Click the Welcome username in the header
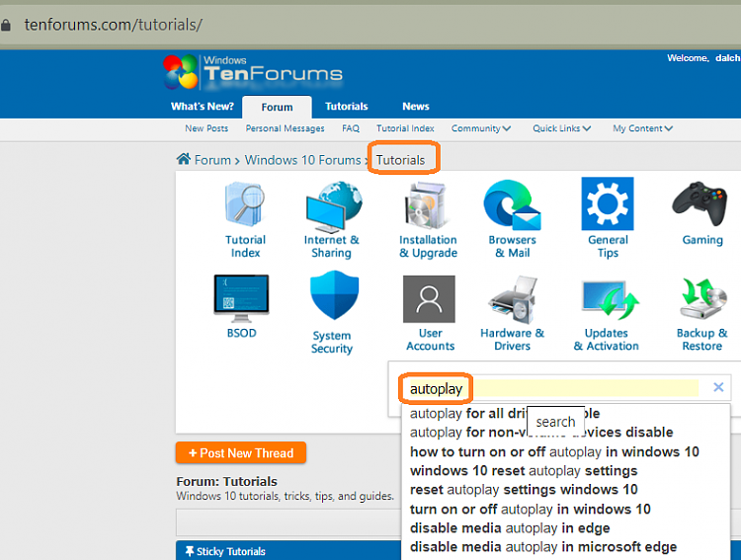Screen dimensions: 741x560 (x=727, y=58)
